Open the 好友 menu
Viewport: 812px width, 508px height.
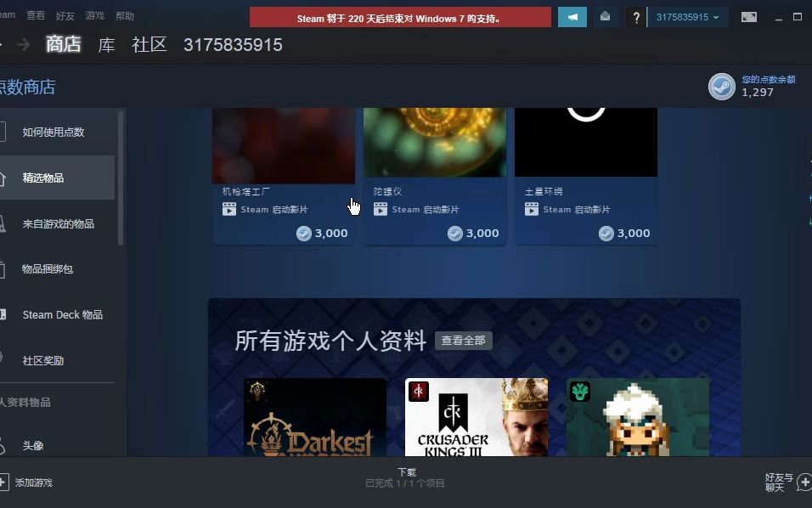[65, 15]
